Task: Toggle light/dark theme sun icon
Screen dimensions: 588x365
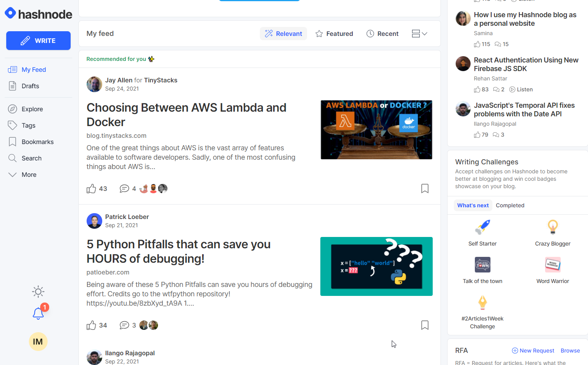Action: (38, 292)
